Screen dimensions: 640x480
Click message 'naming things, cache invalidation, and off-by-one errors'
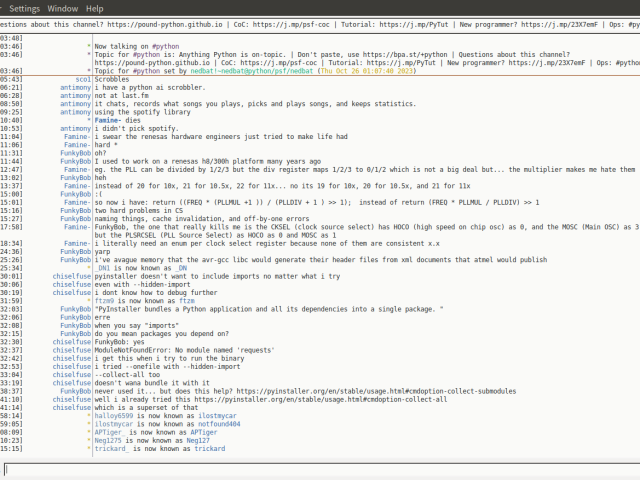tap(202, 219)
